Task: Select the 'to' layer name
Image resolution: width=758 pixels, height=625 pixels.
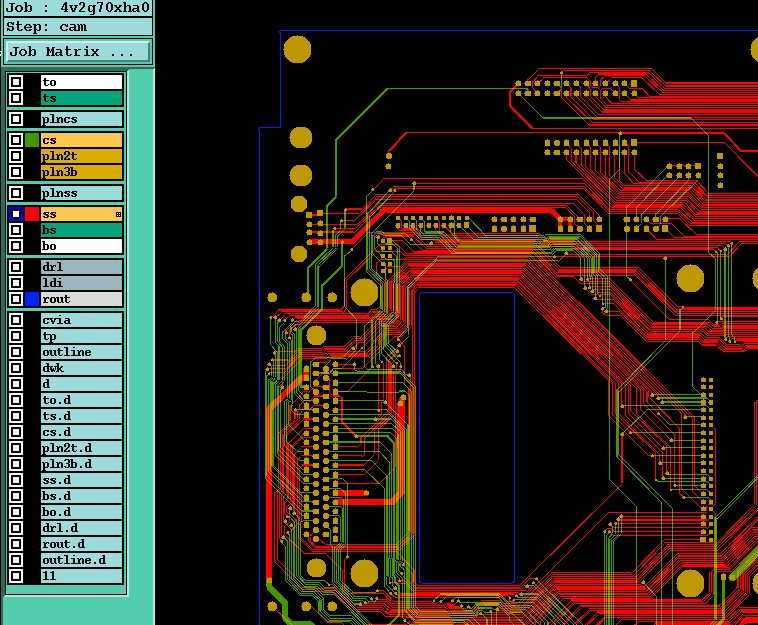Action: tap(81, 82)
